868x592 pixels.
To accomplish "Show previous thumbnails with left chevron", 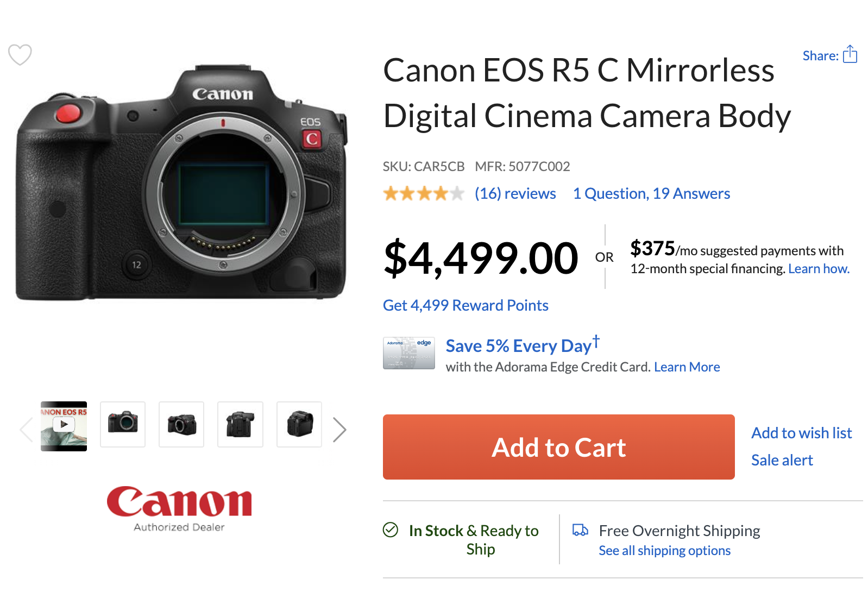I will click(26, 430).
